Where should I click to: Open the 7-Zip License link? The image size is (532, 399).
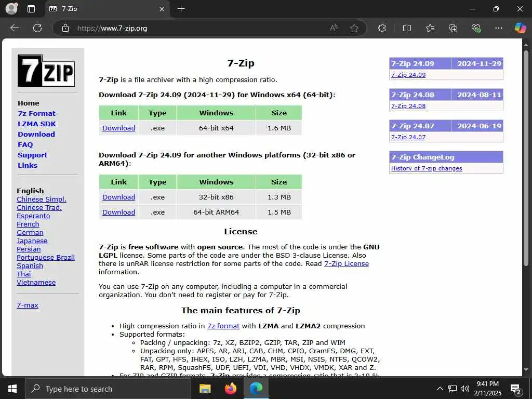coord(347,263)
